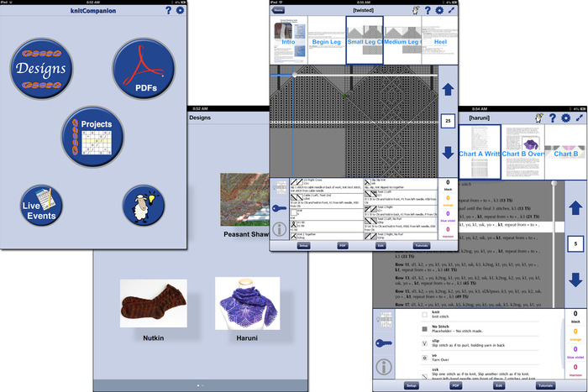Click Edit button in haruni project

tap(499, 385)
